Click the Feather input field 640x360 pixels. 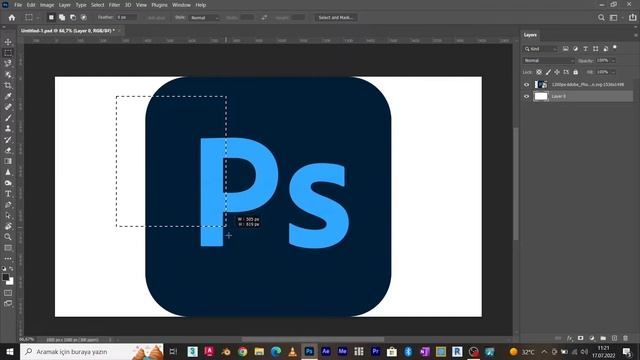(x=126, y=18)
